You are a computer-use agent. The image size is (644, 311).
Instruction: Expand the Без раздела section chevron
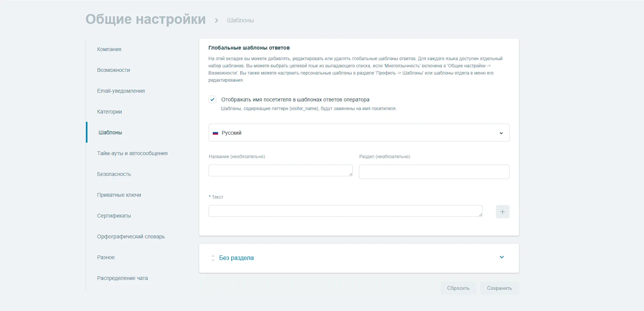click(502, 257)
